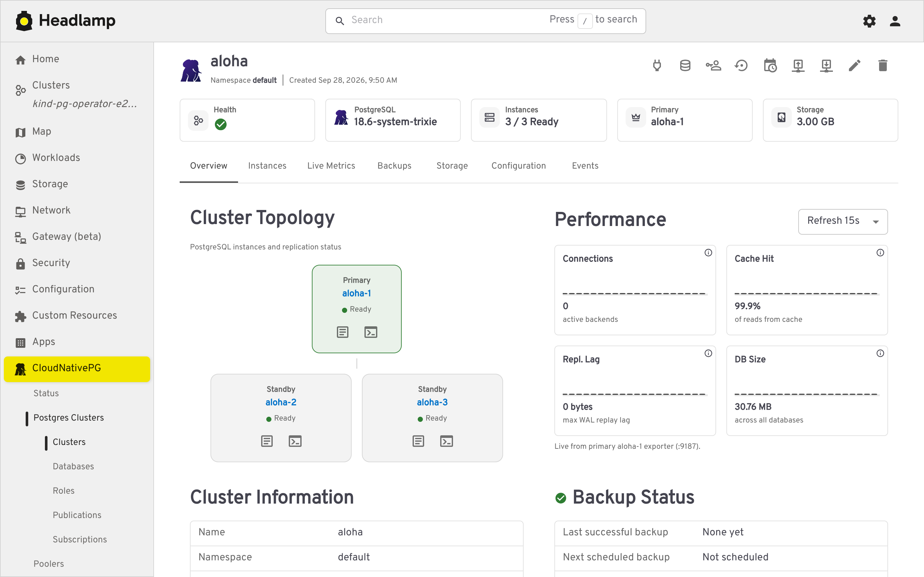Expand Postgres Clusters in sidebar
This screenshot has width=924, height=577.
69,417
